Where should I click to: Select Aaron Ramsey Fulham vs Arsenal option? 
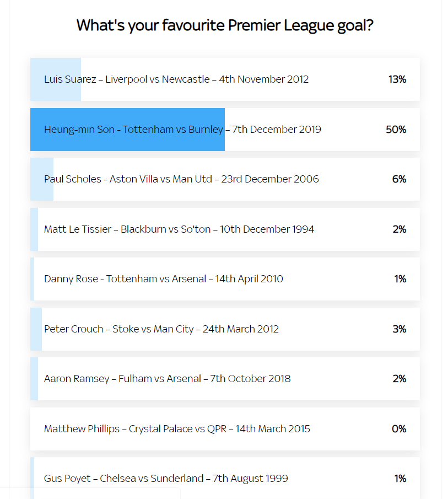[225, 379]
